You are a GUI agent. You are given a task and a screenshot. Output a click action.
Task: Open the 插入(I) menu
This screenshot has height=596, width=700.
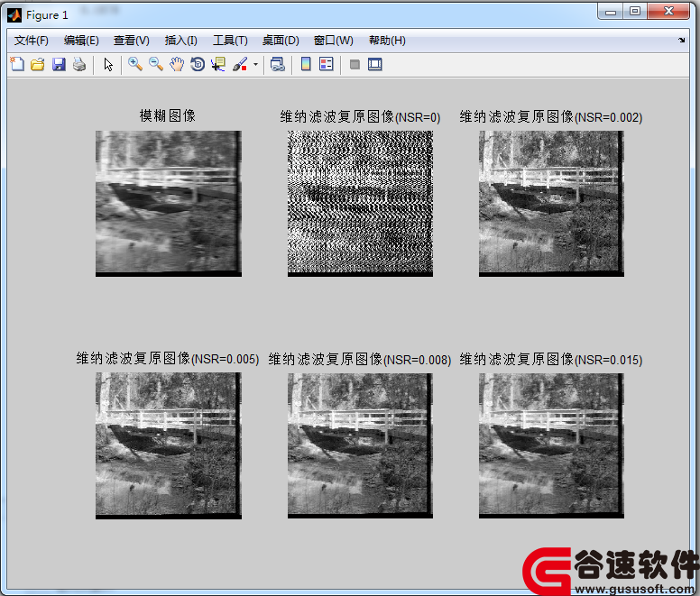coord(180,41)
